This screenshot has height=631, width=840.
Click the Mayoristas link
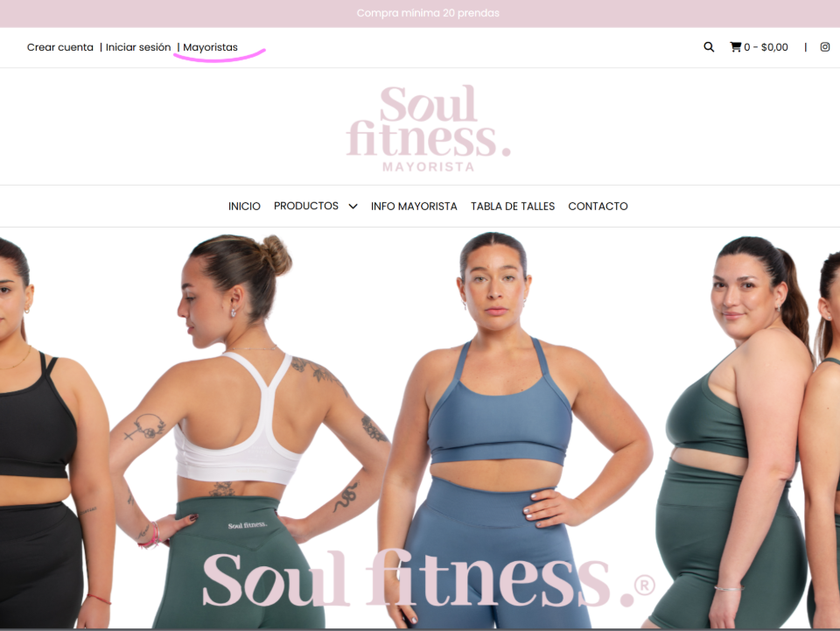coord(210,47)
